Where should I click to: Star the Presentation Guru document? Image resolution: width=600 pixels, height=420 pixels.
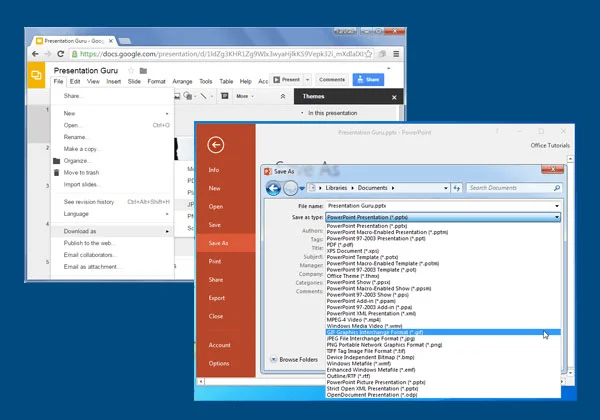point(131,70)
